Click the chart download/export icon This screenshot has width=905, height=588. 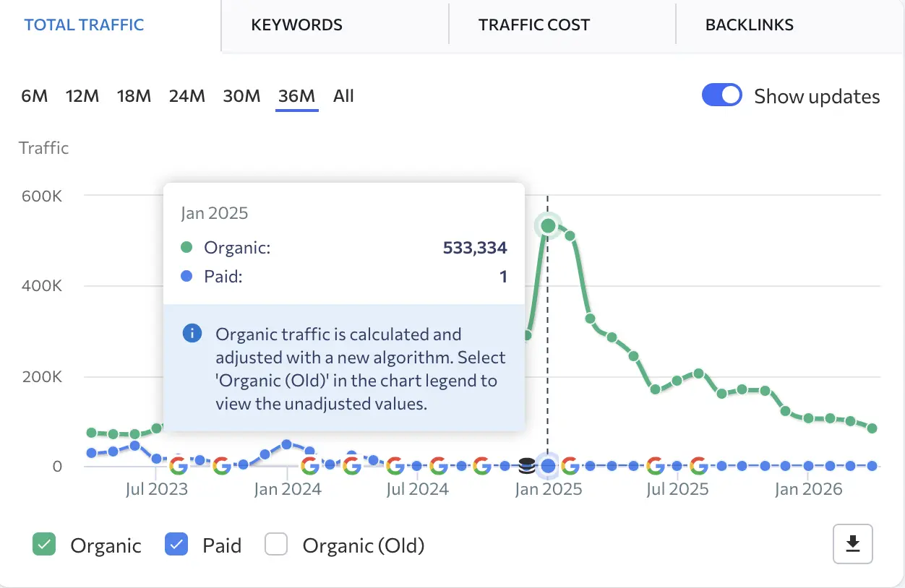[853, 544]
